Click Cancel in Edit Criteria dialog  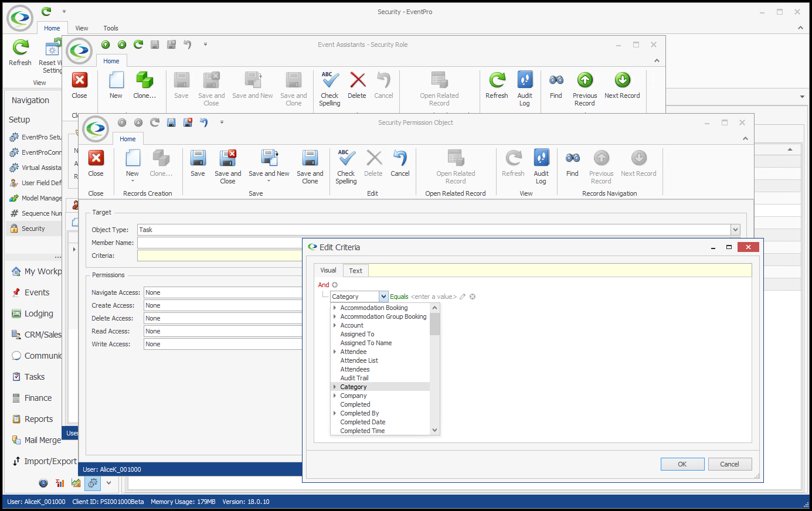click(730, 464)
